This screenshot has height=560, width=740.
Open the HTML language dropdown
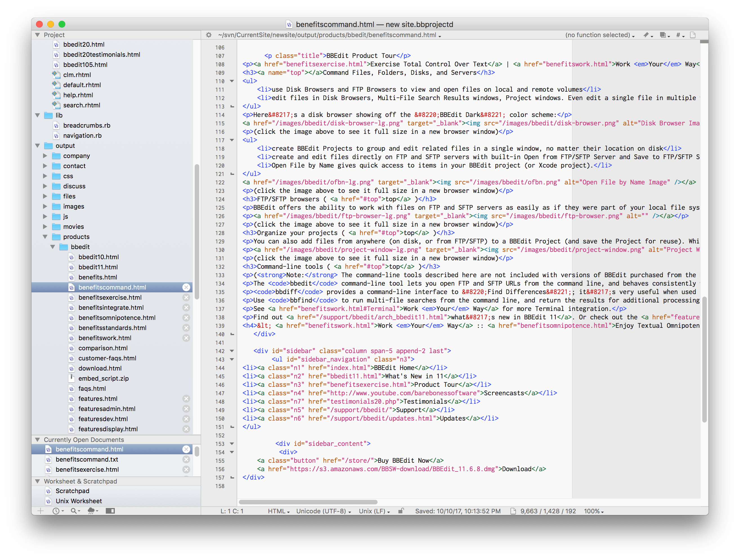(x=278, y=511)
